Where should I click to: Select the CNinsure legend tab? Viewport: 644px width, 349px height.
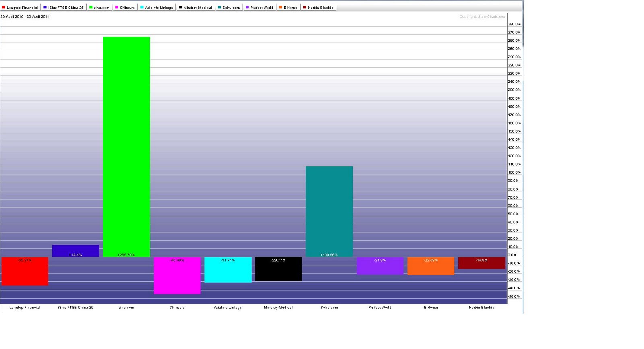coord(125,7)
